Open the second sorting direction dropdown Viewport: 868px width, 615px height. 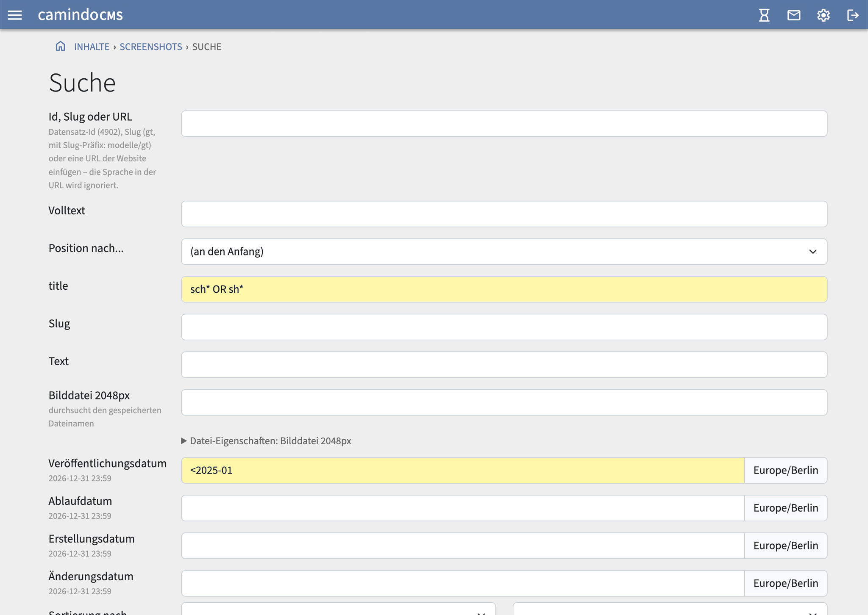point(670,609)
